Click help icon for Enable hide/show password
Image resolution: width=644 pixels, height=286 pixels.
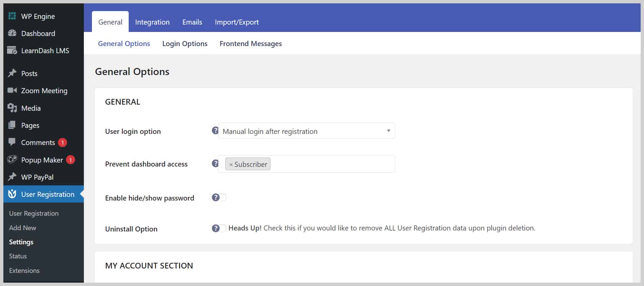(216, 197)
